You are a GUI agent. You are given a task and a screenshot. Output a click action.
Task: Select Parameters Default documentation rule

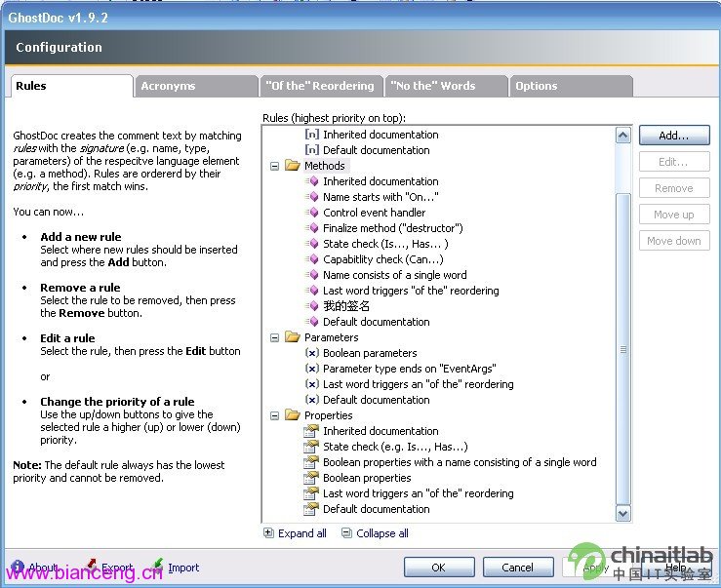[377, 400]
